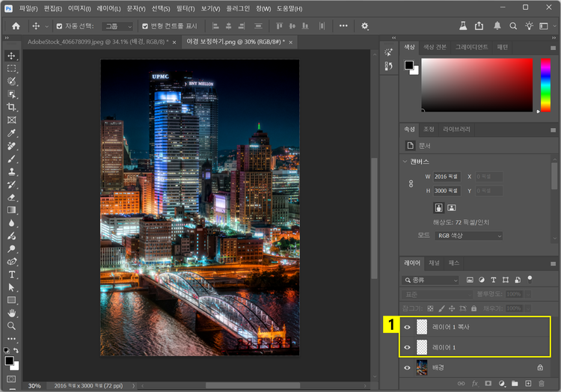Open the 필터(T) menu
The height and width of the screenshot is (392, 561).
tap(185, 8)
